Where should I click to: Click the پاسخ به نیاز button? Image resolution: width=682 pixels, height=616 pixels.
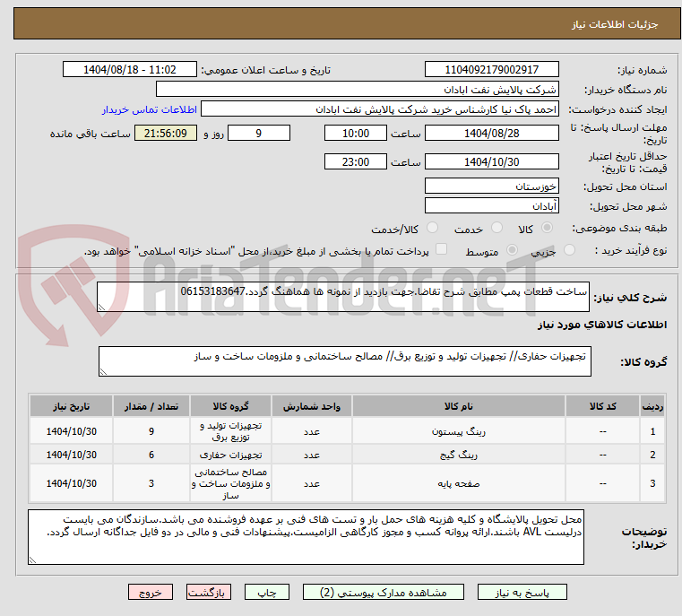tap(522, 592)
